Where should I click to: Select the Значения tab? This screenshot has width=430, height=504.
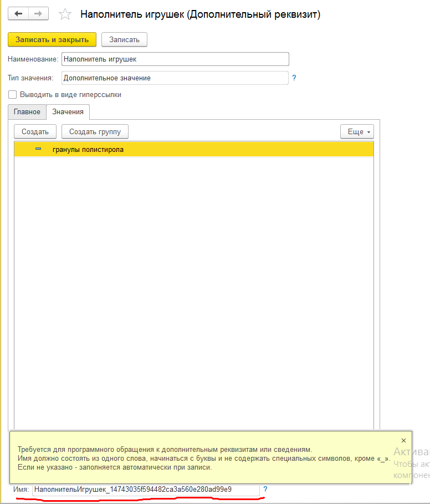pos(68,112)
